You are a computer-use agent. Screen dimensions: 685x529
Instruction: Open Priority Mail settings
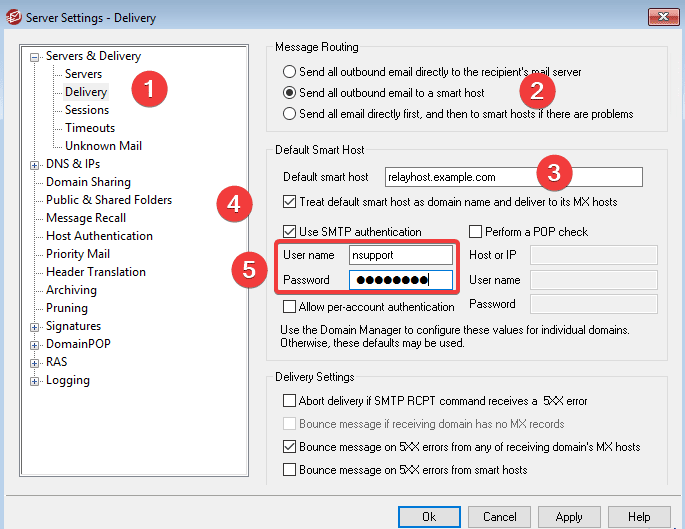coord(78,254)
